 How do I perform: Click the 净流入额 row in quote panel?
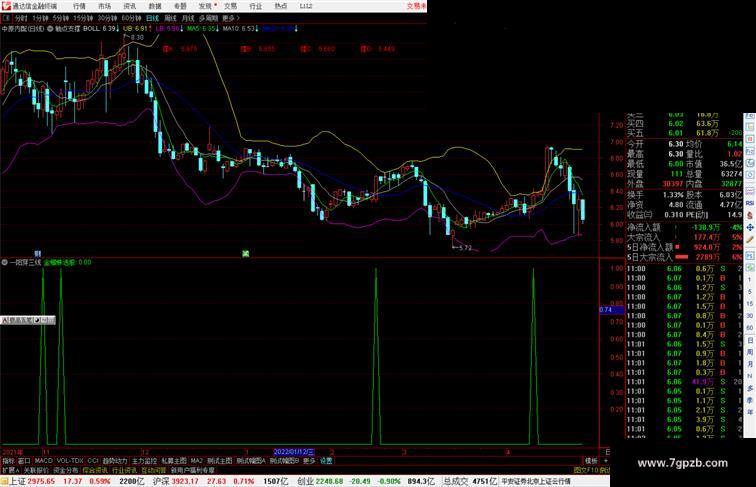pyautogui.click(x=684, y=227)
